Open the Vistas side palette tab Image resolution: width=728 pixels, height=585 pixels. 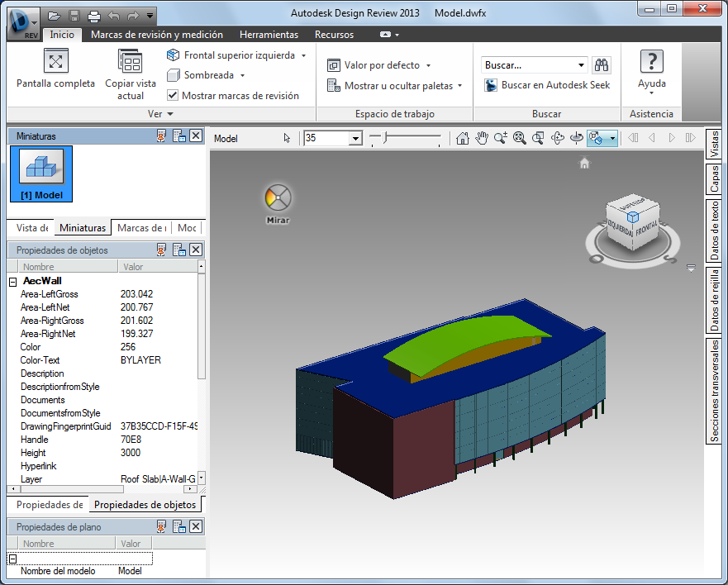(x=715, y=144)
